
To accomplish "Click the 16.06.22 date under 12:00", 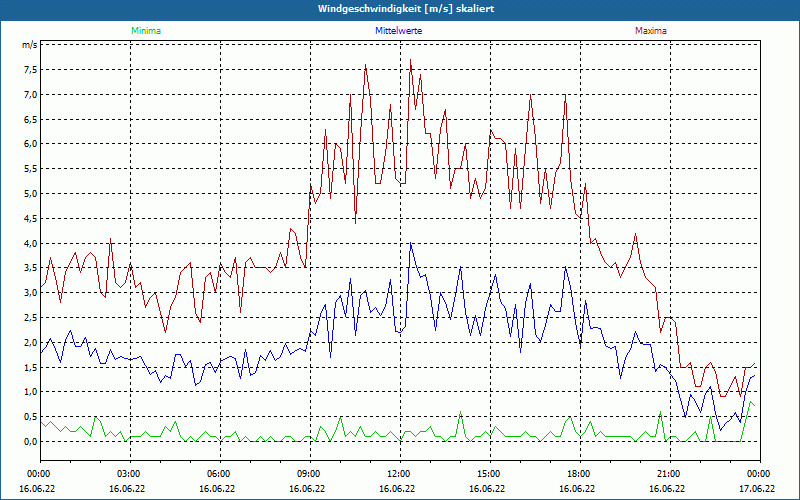I will pos(396,488).
